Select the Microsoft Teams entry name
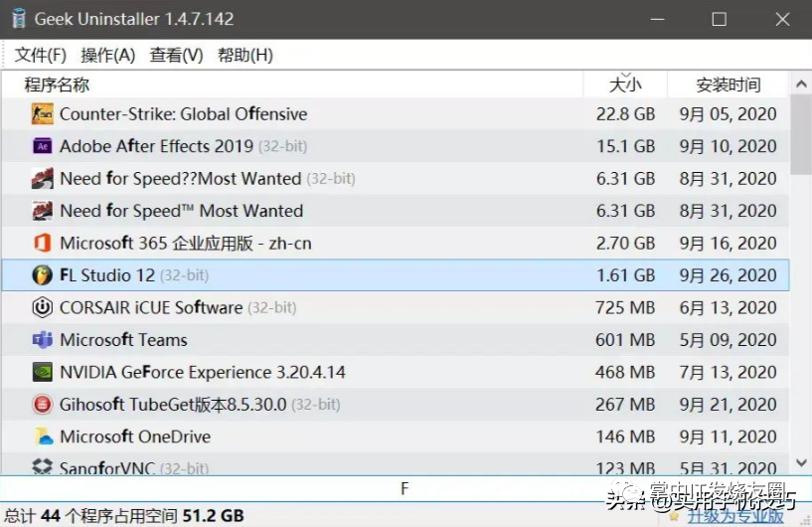This screenshot has width=812, height=527. click(123, 340)
